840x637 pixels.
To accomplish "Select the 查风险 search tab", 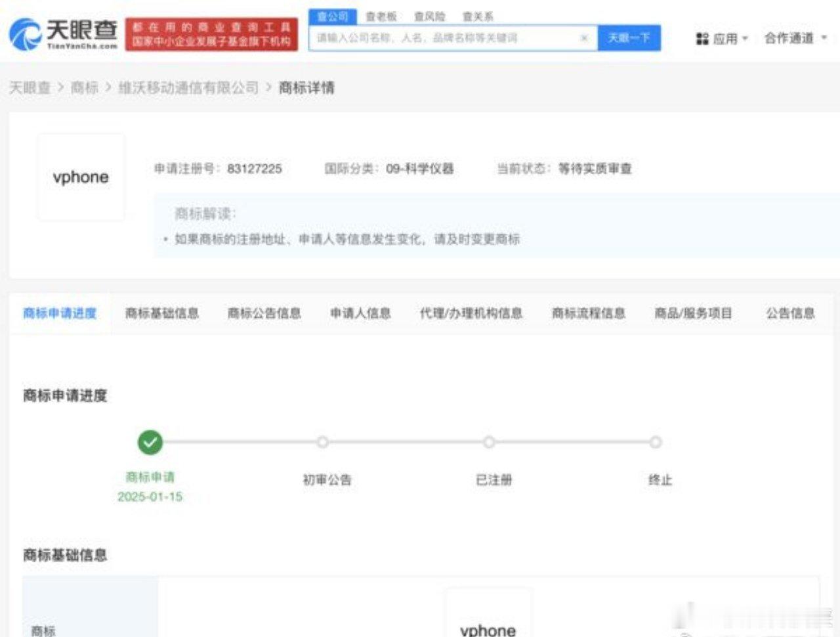I will click(430, 16).
